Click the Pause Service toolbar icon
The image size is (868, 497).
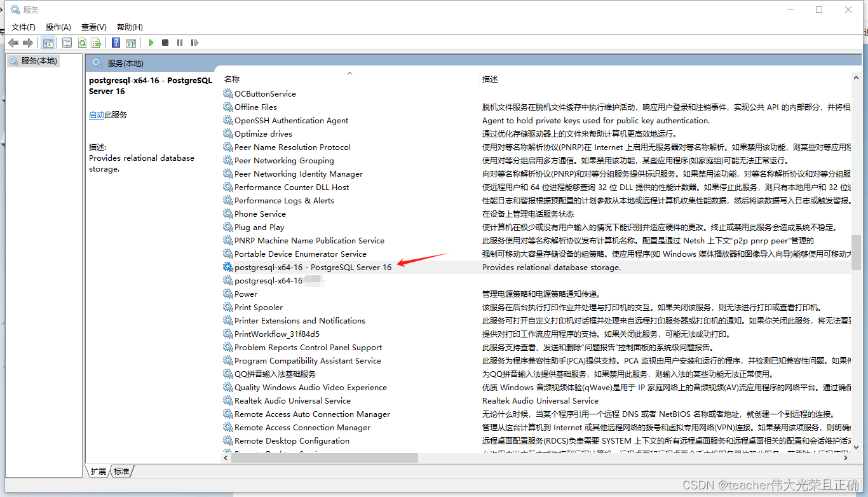[x=180, y=43]
